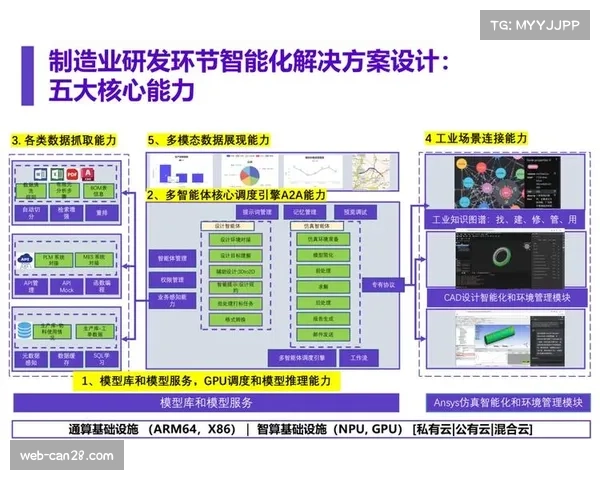This screenshot has height=480, width=600.
Task: Click the 元数据感知 block
Action: 31,359
